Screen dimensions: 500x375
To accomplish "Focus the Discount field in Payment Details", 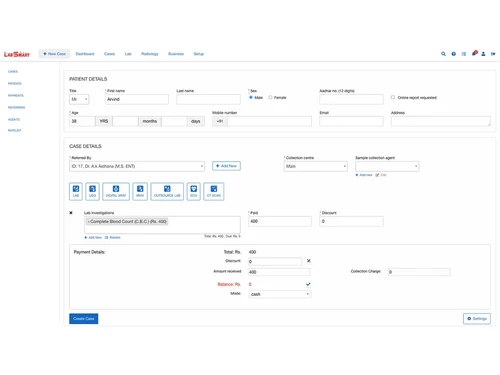I will 275,261.
